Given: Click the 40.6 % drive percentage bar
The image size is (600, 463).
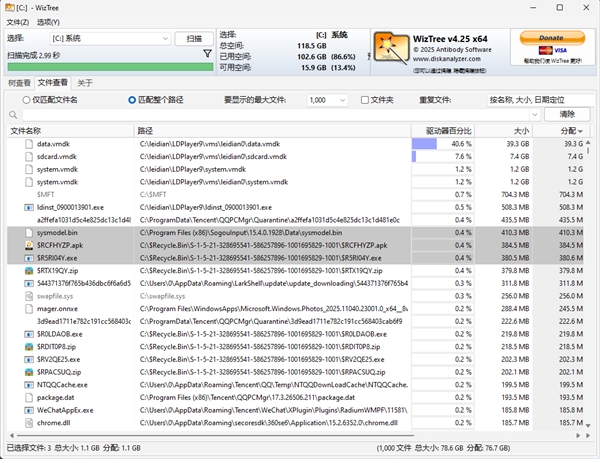Looking at the screenshot, I should (x=424, y=144).
